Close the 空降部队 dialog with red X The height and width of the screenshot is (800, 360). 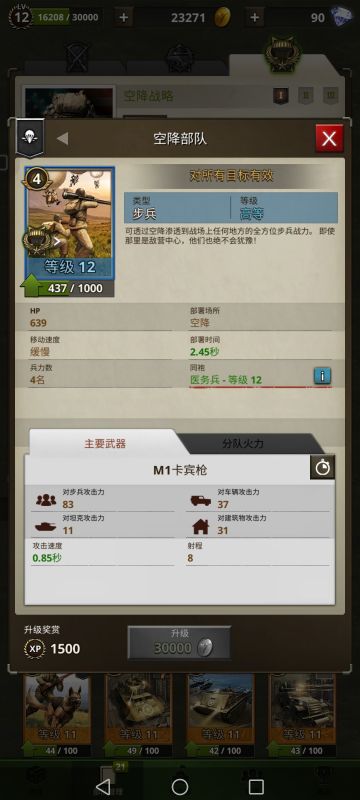point(329,138)
